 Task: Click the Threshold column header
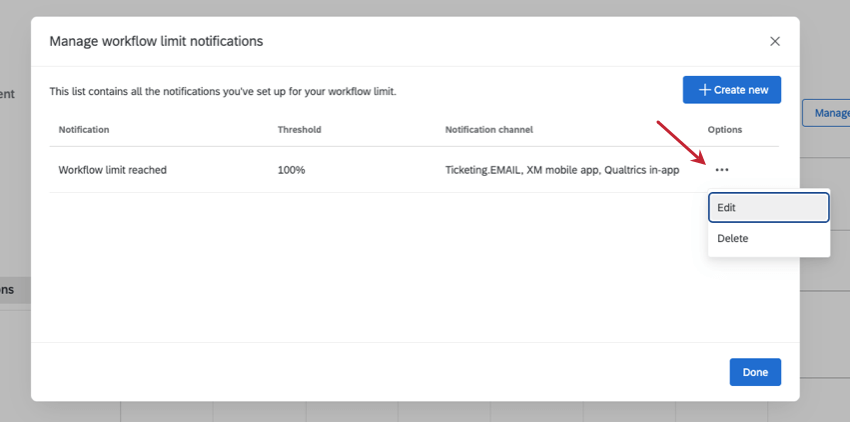pyautogui.click(x=299, y=130)
